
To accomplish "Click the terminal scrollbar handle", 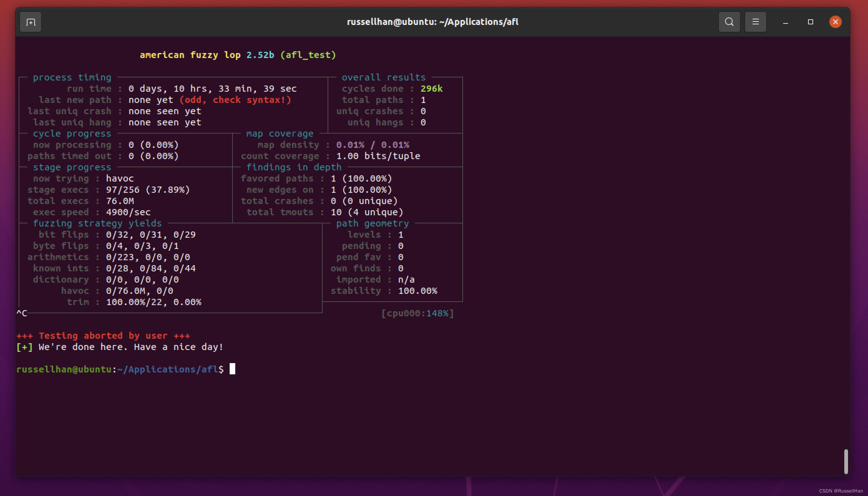I will (x=846, y=461).
